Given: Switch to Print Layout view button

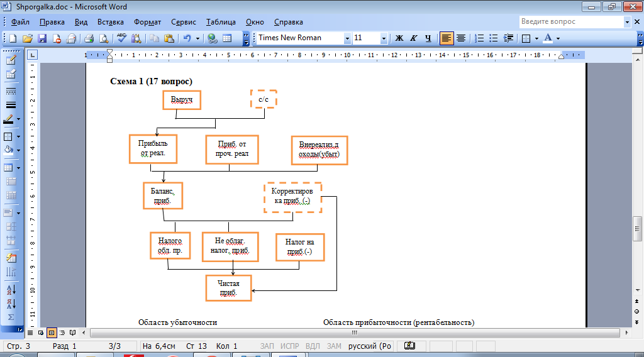Looking at the screenshot, I should 52,332.
